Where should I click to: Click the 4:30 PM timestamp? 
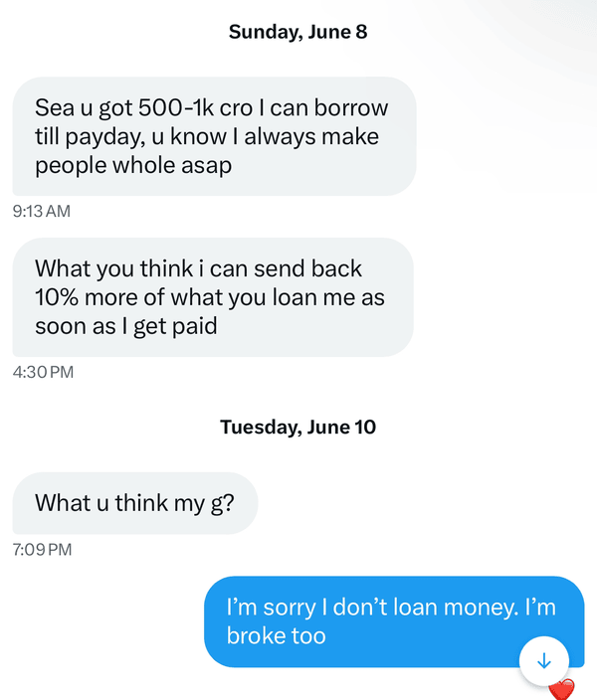(x=43, y=372)
